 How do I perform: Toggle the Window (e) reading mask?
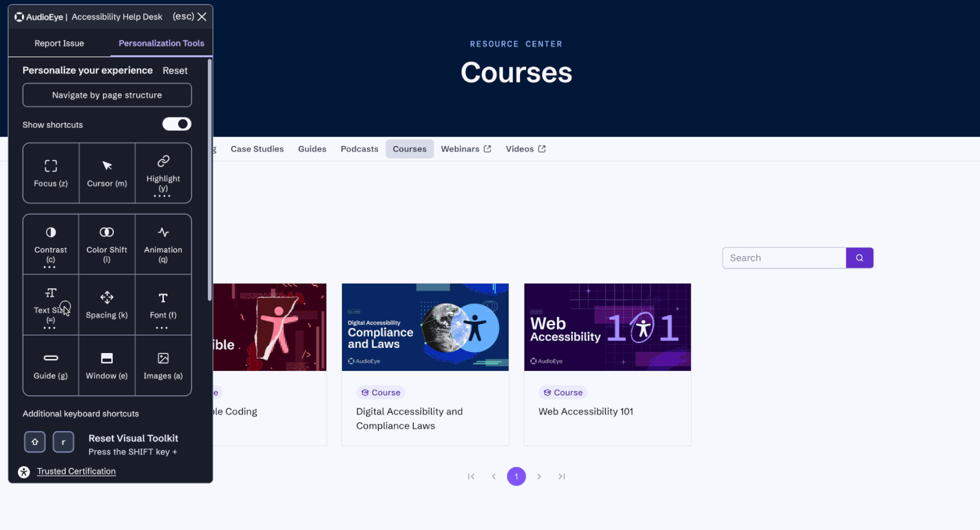click(107, 365)
